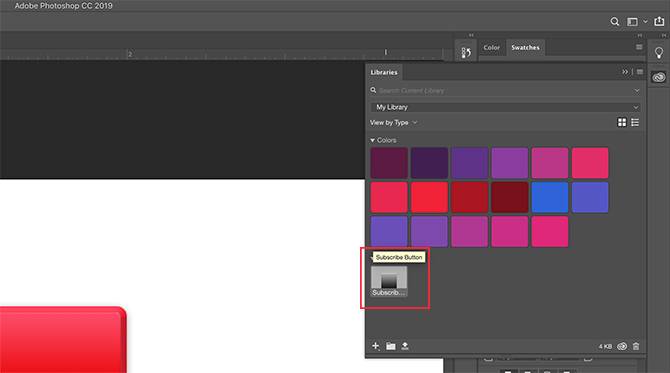Click the trash delete icon in Libraries
670x373 pixels.
(x=636, y=346)
